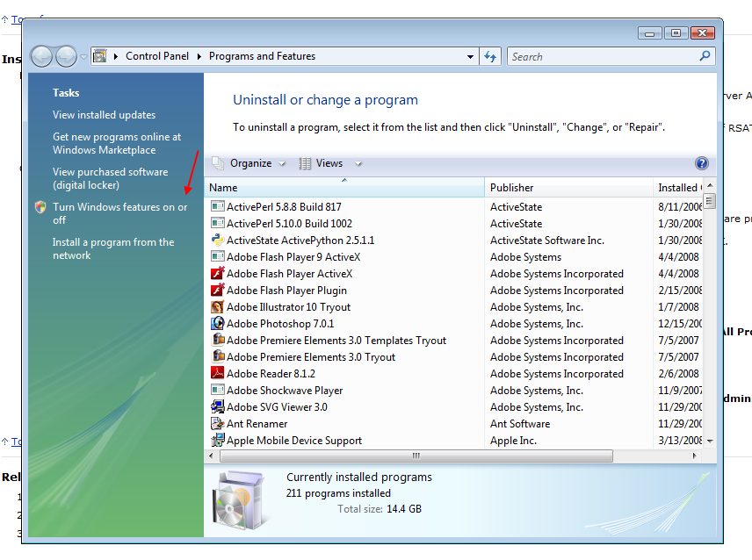Viewport: 752px width, 560px height.
Task: Click Turn Windows features on or off
Action: (119, 213)
